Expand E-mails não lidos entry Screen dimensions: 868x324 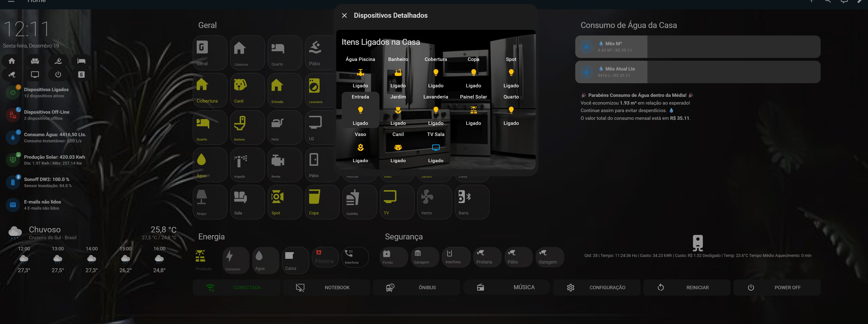tap(42, 205)
